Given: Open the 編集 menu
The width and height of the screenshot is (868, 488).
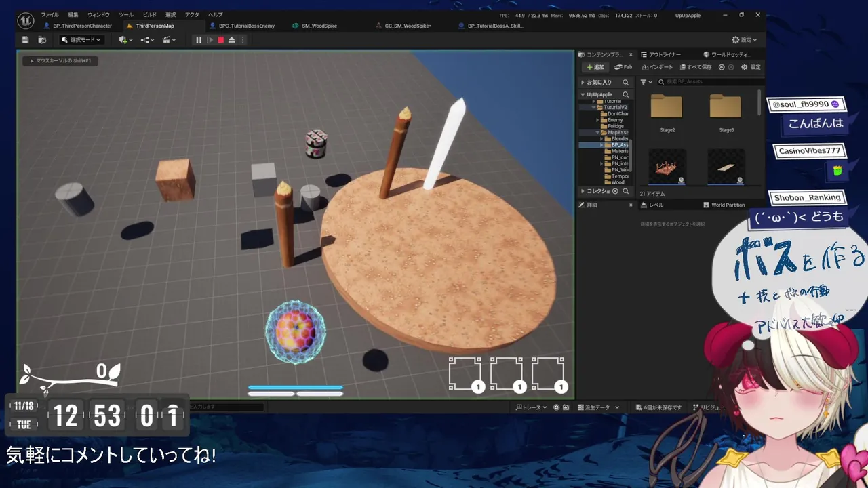Looking at the screenshot, I should click(x=73, y=15).
